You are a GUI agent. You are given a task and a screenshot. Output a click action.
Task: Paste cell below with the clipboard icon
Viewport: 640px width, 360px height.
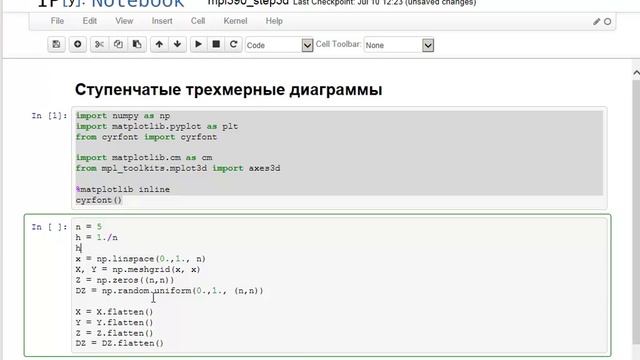(137, 44)
